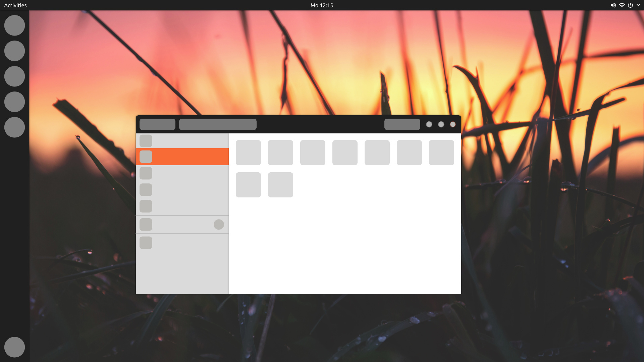Click the wide path bar in the window header
Screen dimensions: 644x362
coord(218,124)
